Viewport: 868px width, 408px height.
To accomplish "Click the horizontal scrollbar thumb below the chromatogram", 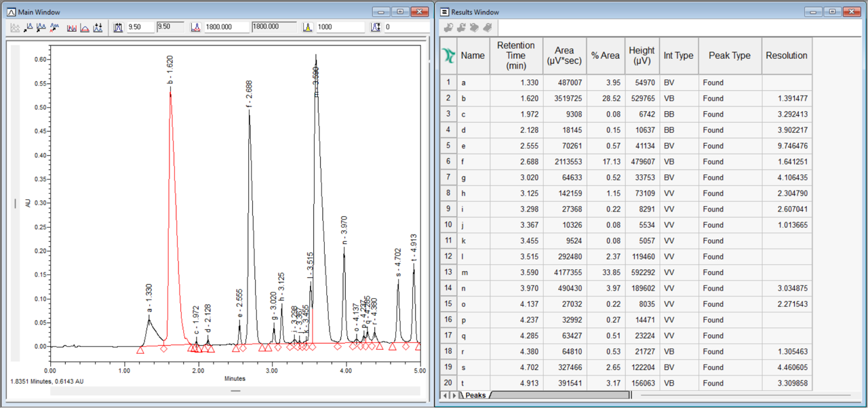I will coord(235,391).
